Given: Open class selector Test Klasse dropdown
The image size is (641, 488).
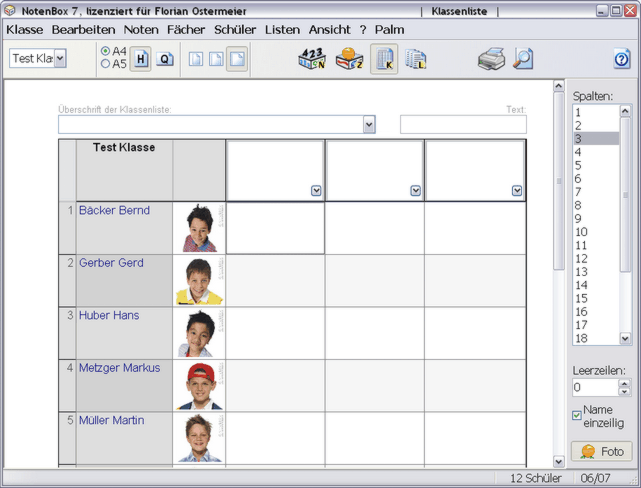Looking at the screenshot, I should point(60,58).
